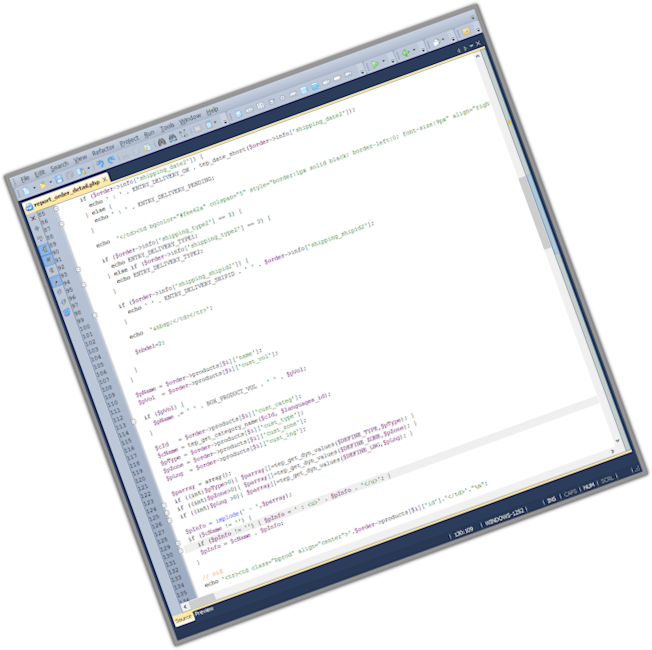
Task: Collapse the code fold marker at line 87
Action: 62,224
